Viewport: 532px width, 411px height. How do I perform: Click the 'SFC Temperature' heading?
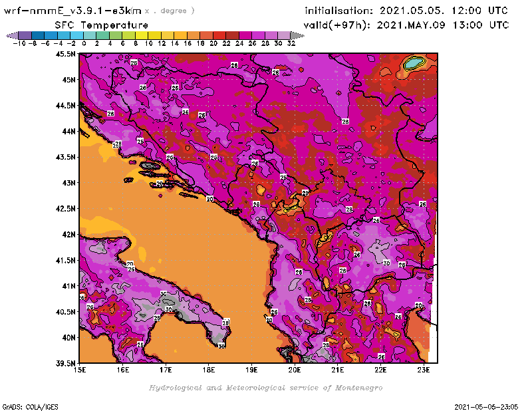pos(102,25)
